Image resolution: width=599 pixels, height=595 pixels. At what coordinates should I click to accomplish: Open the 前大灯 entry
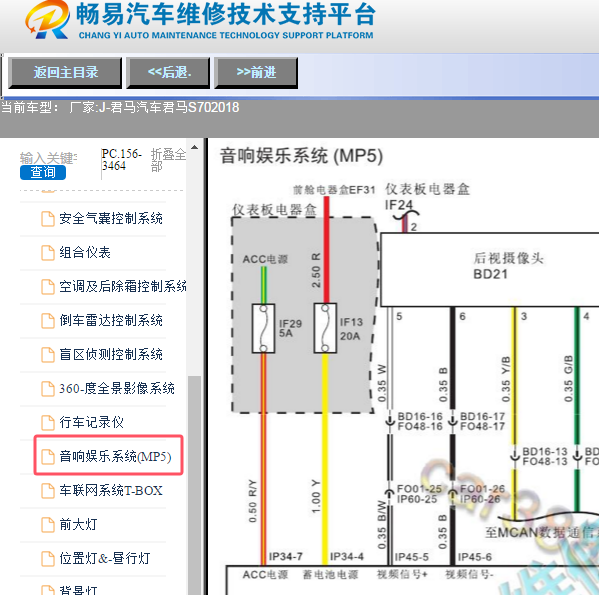78,524
